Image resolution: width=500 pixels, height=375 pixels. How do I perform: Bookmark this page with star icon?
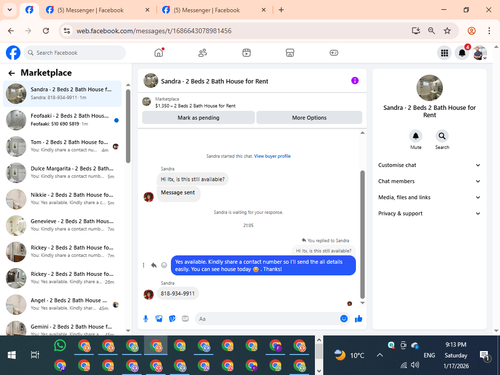[x=447, y=31]
